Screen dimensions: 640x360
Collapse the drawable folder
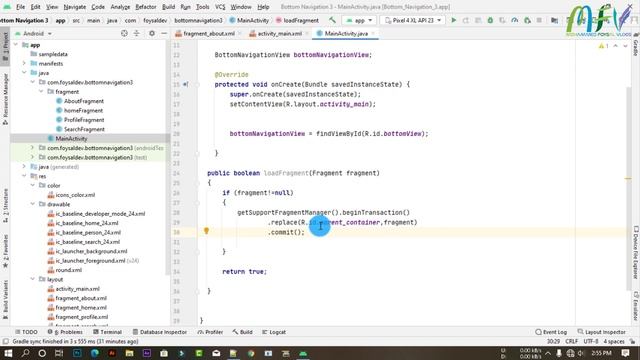click(x=33, y=204)
